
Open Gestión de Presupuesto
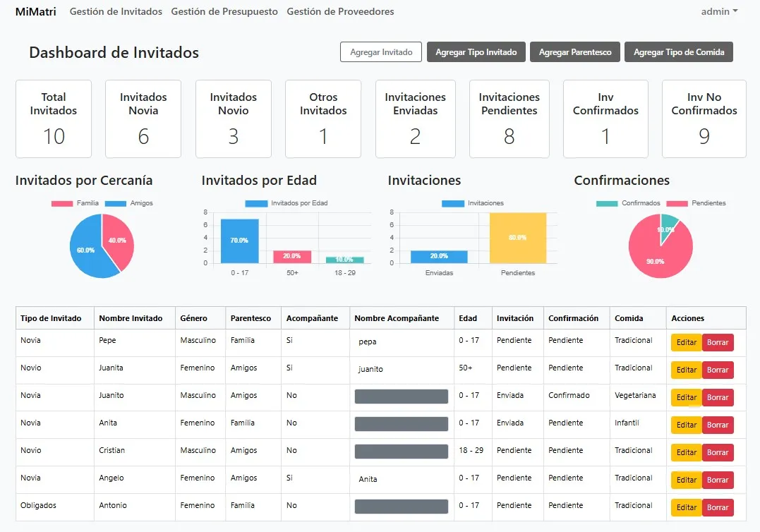[224, 11]
